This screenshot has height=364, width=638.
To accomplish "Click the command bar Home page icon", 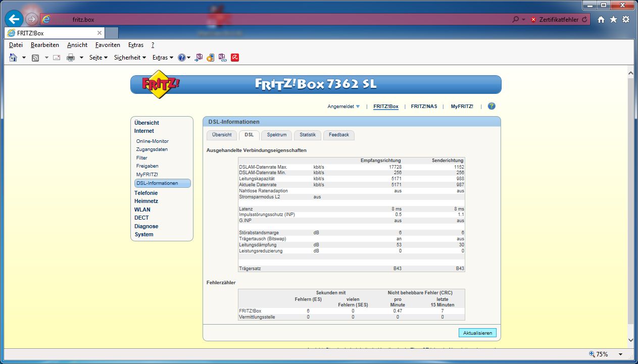I will click(x=14, y=58).
